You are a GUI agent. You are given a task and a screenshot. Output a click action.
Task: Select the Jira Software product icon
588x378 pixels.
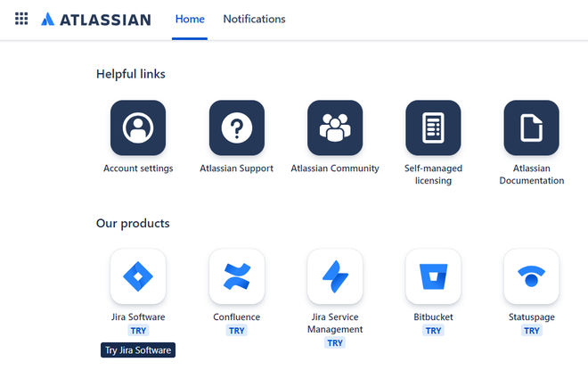click(138, 276)
